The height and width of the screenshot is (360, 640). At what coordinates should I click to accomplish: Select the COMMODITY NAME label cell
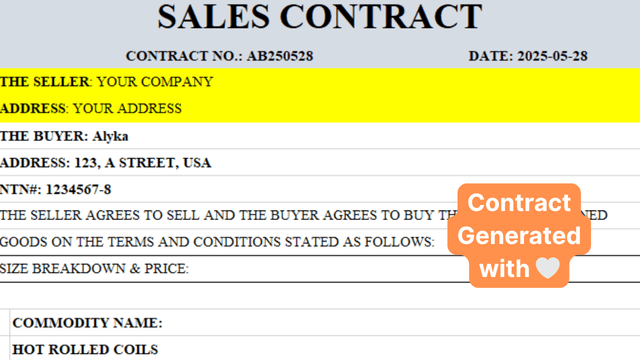coord(87,323)
